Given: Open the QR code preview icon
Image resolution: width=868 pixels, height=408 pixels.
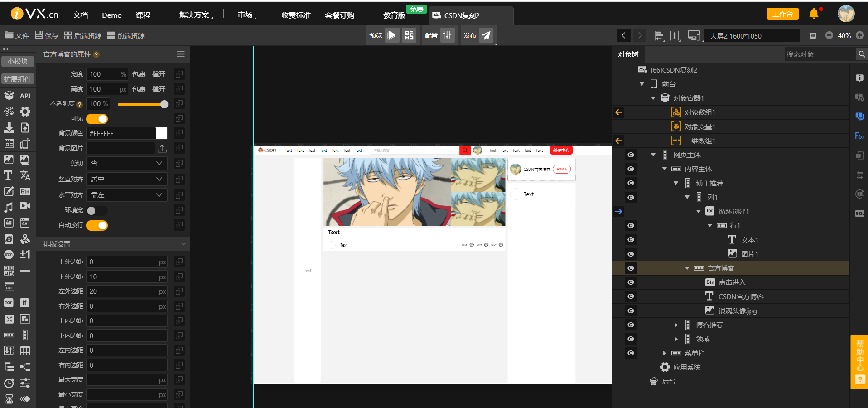Looking at the screenshot, I should [409, 35].
